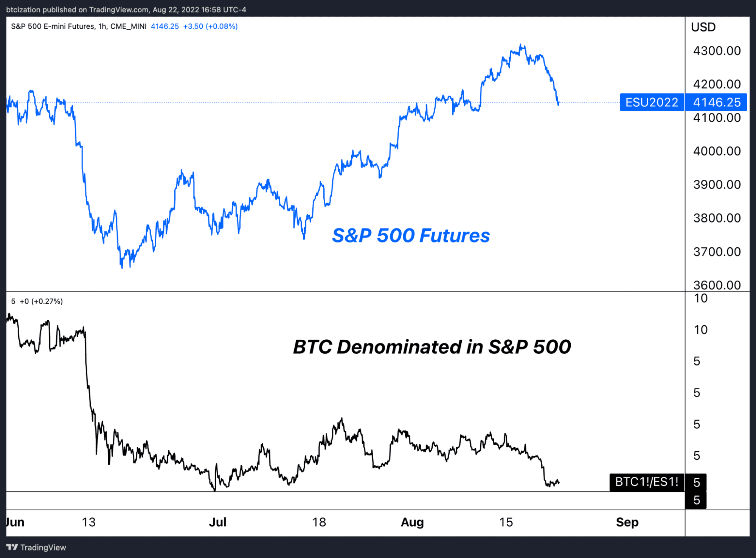Click the 15 date on time axis

(x=506, y=522)
